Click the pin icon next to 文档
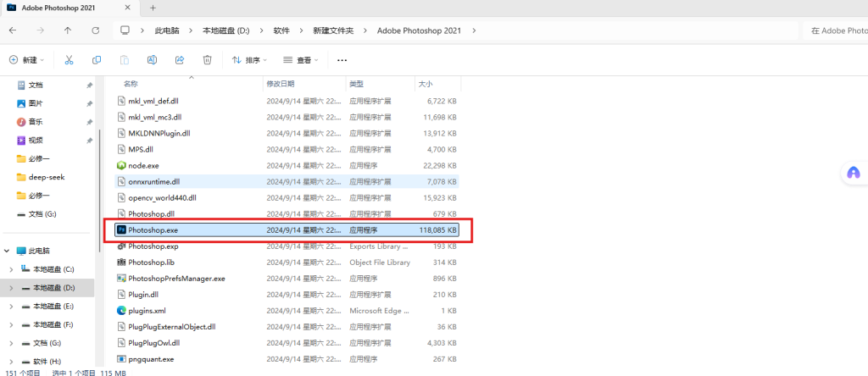 point(89,86)
